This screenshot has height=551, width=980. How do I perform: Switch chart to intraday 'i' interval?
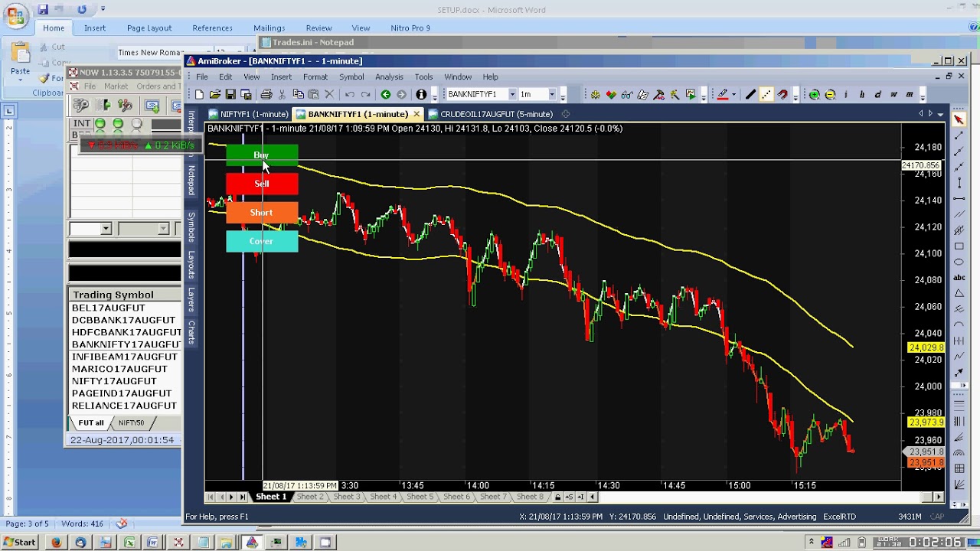point(846,94)
